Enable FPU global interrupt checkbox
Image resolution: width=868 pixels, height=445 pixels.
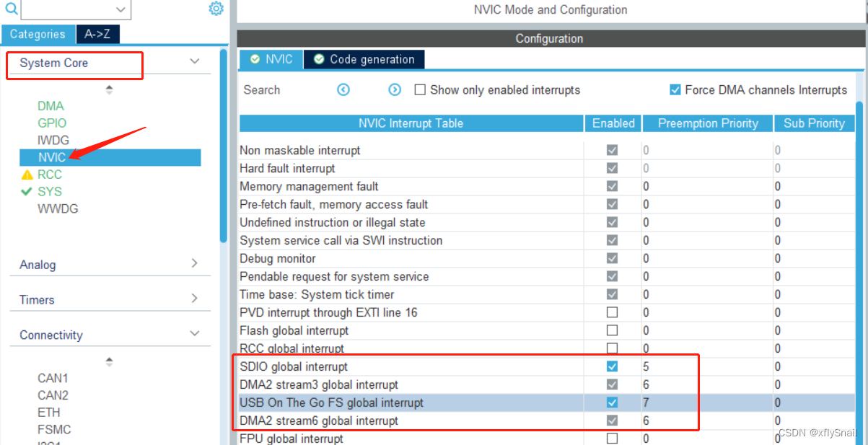click(x=613, y=439)
